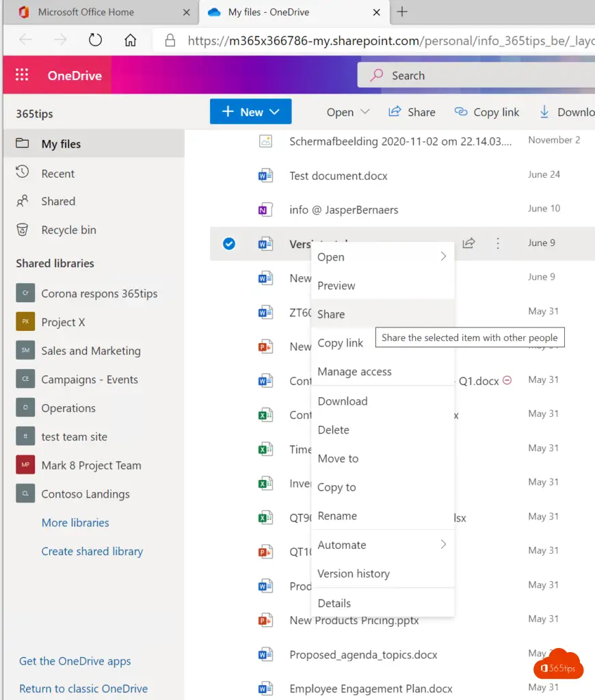The width and height of the screenshot is (595, 700).
Task: Reload the page with refresh icon
Action: click(95, 40)
